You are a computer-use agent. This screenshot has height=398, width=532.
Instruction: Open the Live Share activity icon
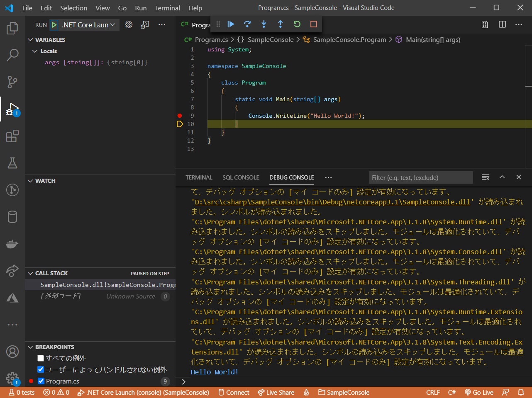click(12, 271)
